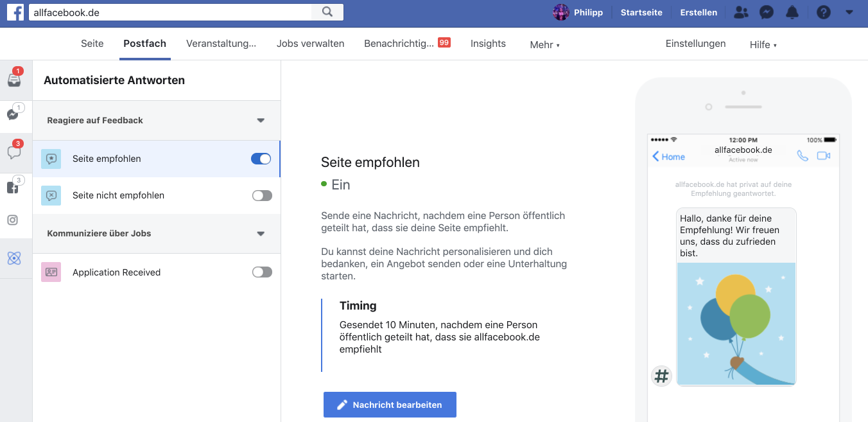
Task: Click Erstellen in the top bar
Action: (699, 12)
